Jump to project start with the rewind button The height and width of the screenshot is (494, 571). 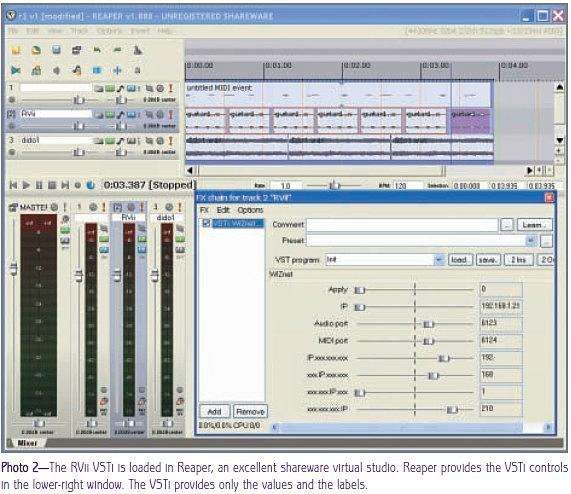pyautogui.click(x=13, y=185)
